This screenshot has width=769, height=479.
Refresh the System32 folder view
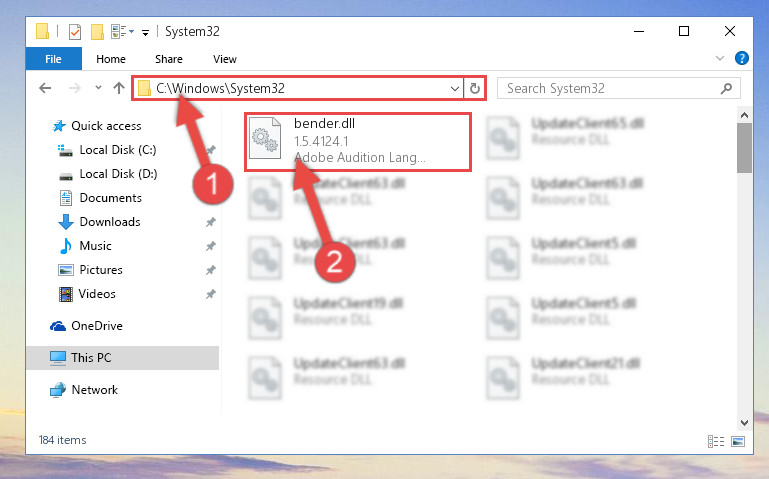[474, 89]
